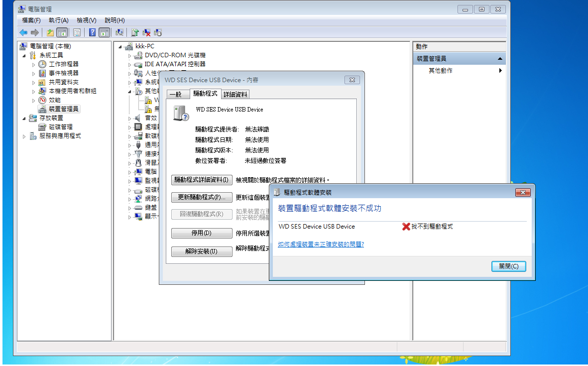Click the 本機使用者和群組 users icon
The width and height of the screenshot is (588, 366).
[x=42, y=91]
